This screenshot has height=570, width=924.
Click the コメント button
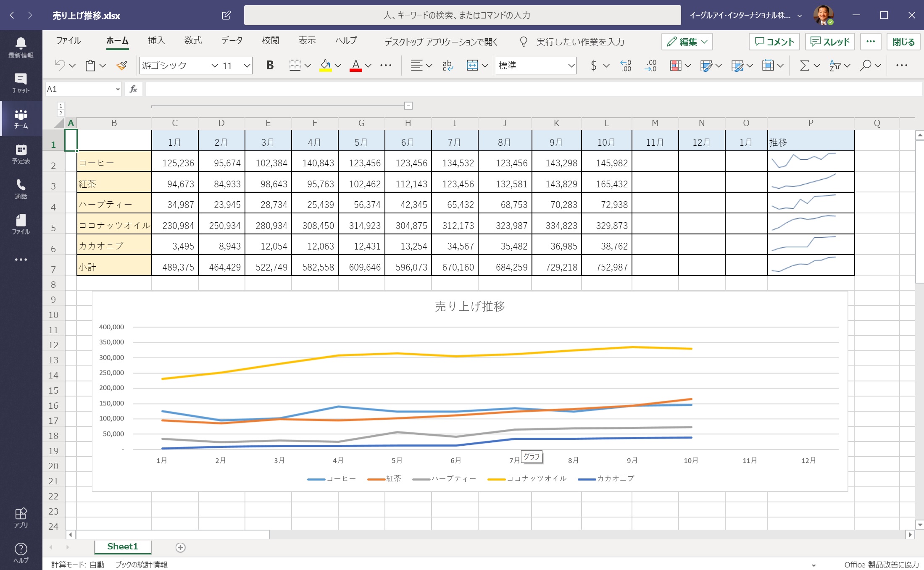(x=774, y=42)
